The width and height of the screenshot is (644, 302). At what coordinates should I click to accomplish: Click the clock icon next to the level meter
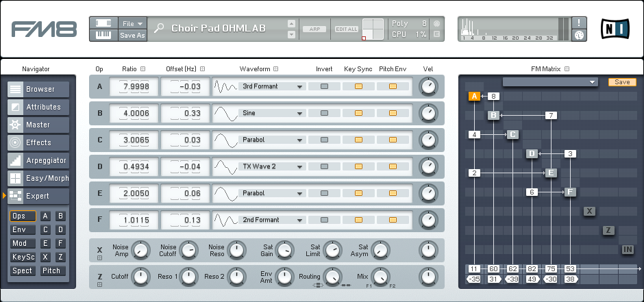[x=579, y=36]
